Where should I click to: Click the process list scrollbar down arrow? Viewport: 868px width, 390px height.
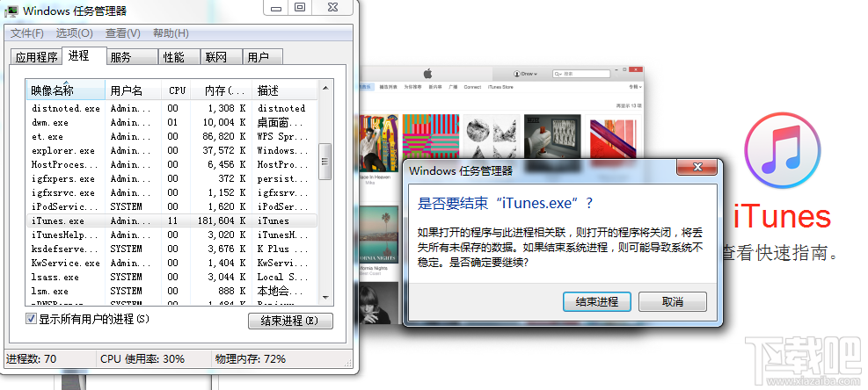pyautogui.click(x=325, y=297)
